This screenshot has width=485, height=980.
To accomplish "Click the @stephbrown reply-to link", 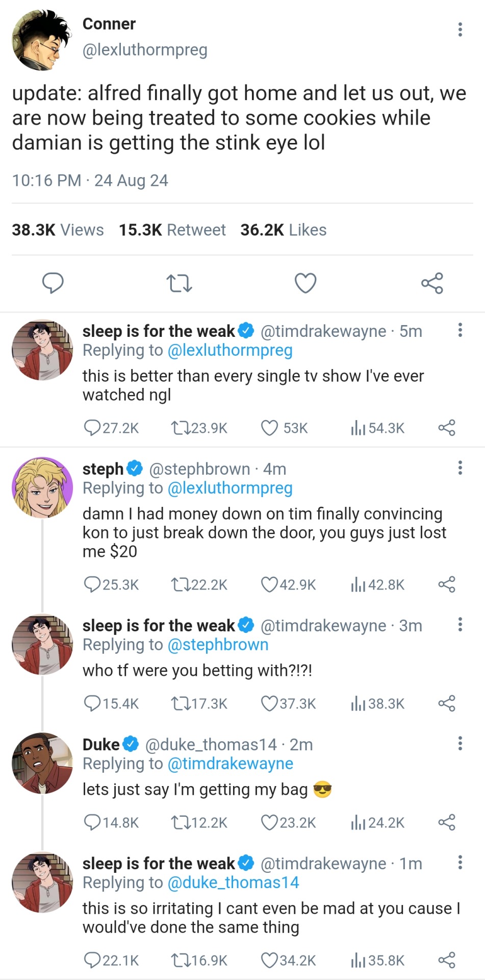I will tap(218, 645).
